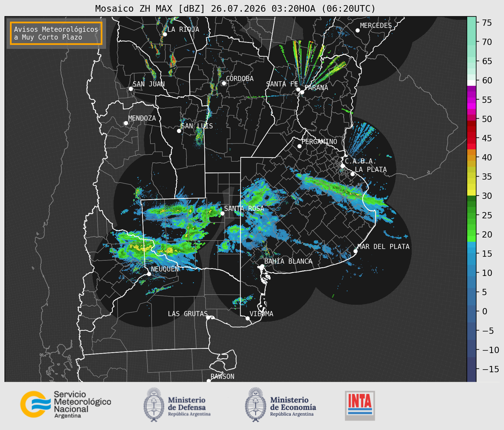Click the map title with date and time

235,8
